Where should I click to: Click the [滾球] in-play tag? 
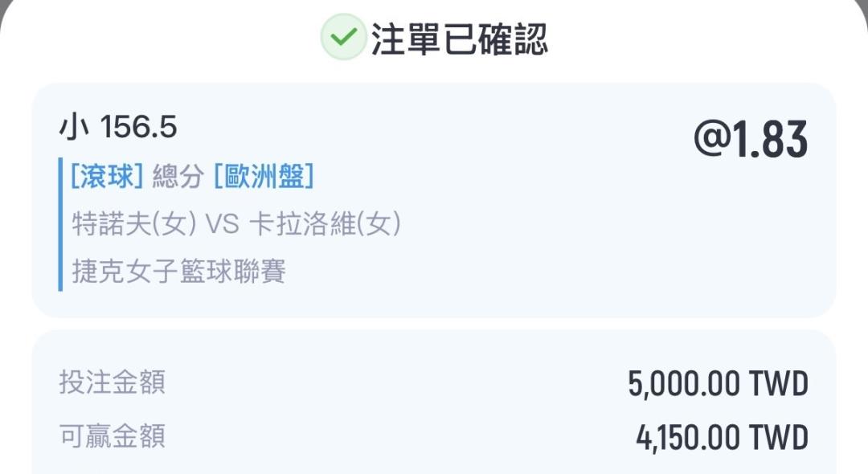tap(107, 176)
